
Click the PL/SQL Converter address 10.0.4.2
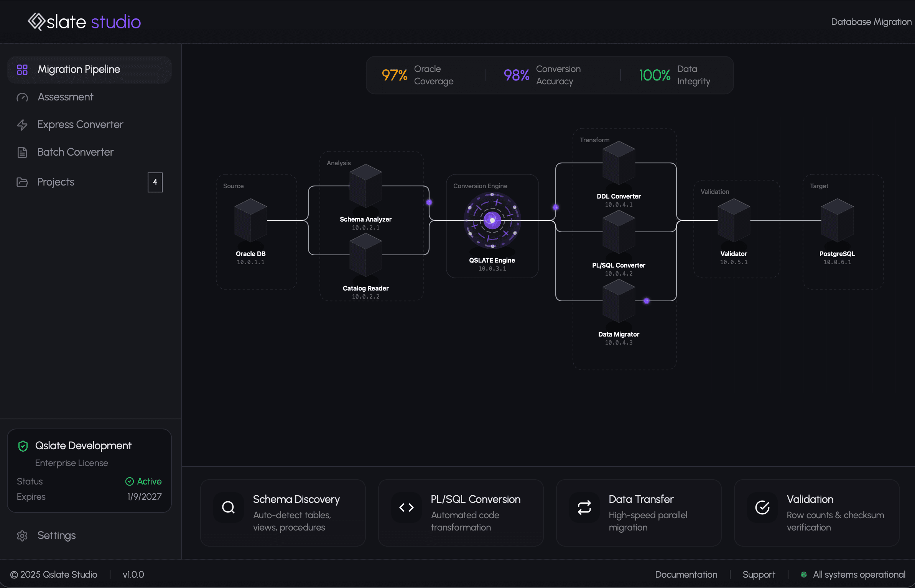pos(619,274)
